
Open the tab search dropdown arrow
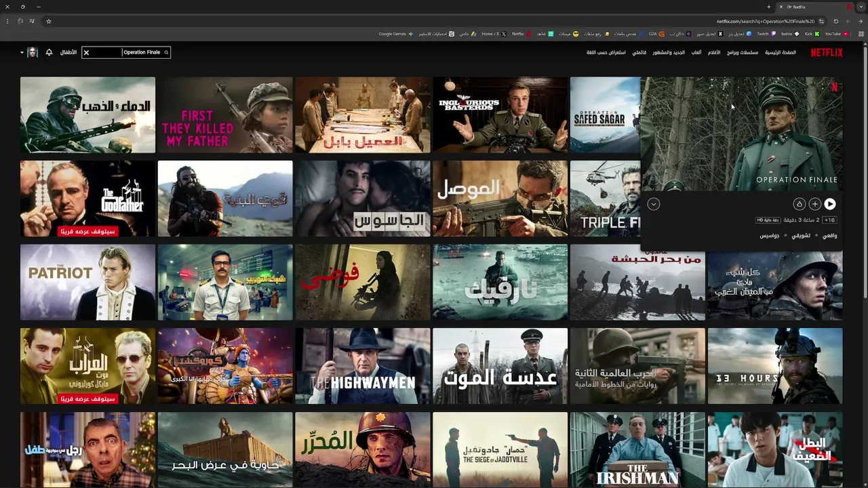click(x=861, y=7)
